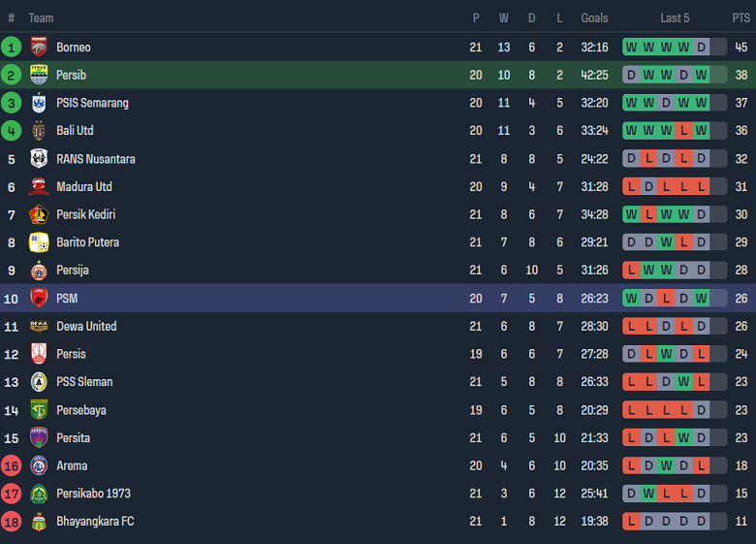This screenshot has width=756, height=544.
Task: Click Persebaya's green crest icon
Action: point(39,410)
